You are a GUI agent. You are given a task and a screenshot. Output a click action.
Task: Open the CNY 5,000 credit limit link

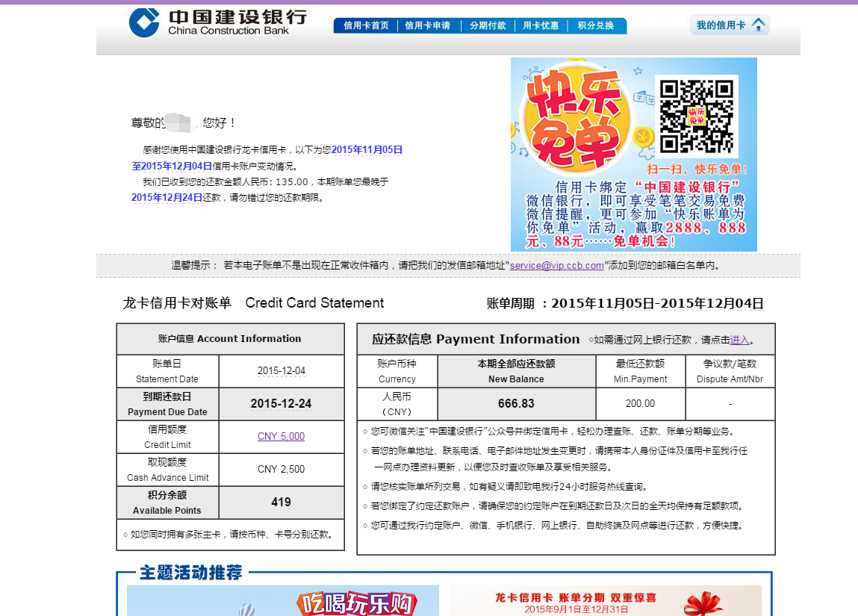[281, 436]
